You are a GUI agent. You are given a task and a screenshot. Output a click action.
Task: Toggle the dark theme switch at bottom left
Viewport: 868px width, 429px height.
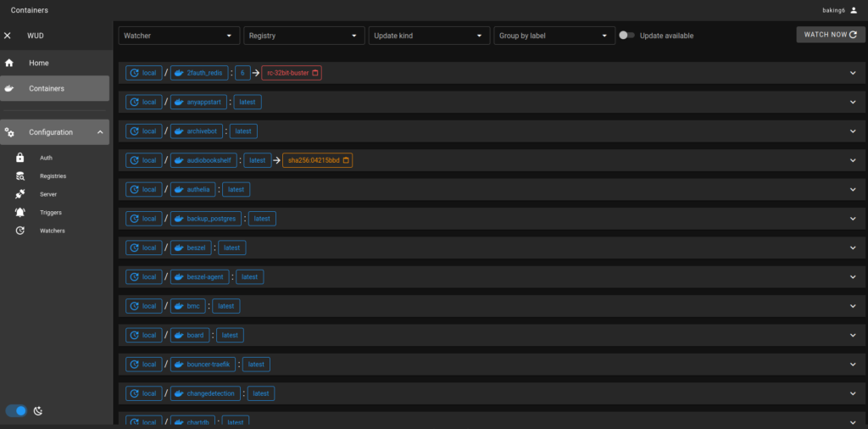point(17,411)
